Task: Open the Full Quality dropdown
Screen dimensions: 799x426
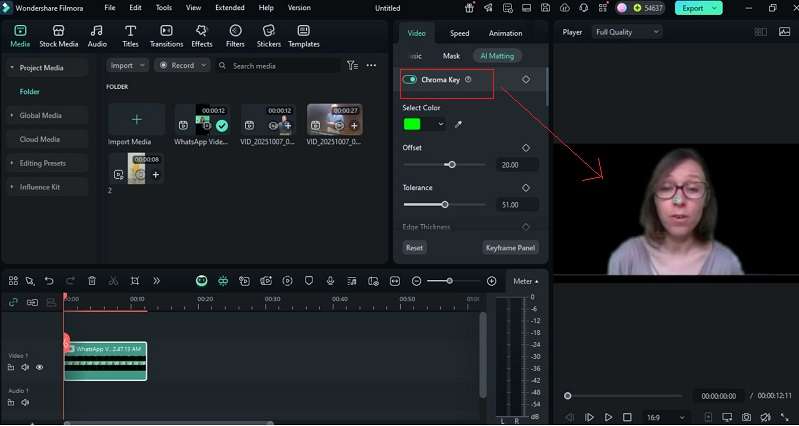Action: [x=627, y=32]
